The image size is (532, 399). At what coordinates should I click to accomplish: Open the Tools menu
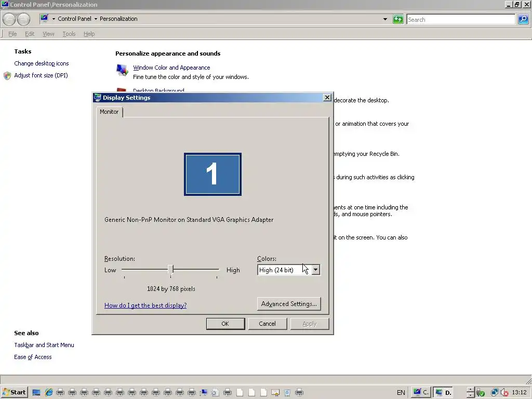[x=69, y=34]
